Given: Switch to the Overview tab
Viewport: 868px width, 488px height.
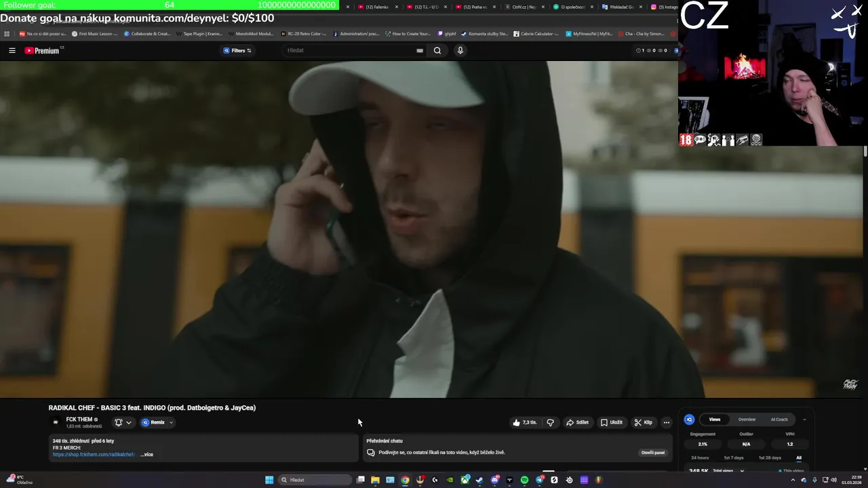Looking at the screenshot, I should (747, 420).
